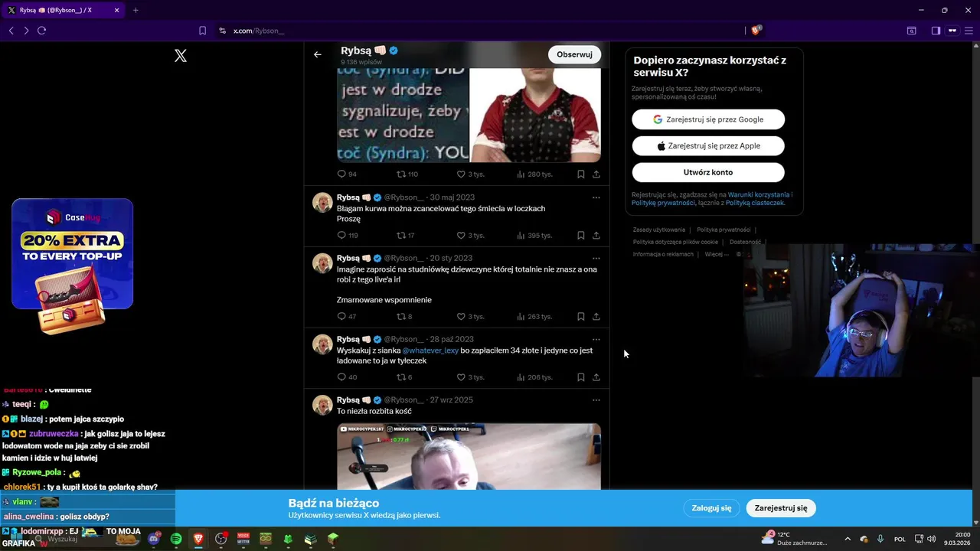Open the browser hamburger menu
Screen dimensions: 980x551
point(969,31)
